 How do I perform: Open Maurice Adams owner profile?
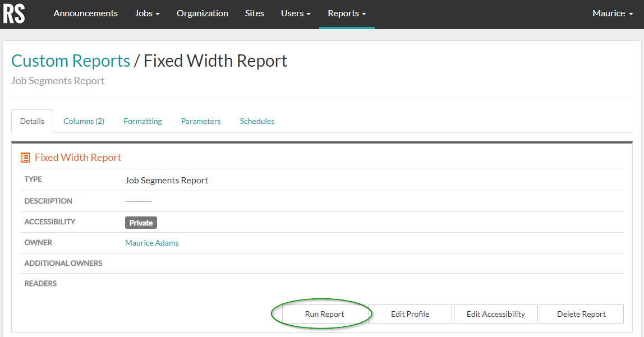[151, 242]
